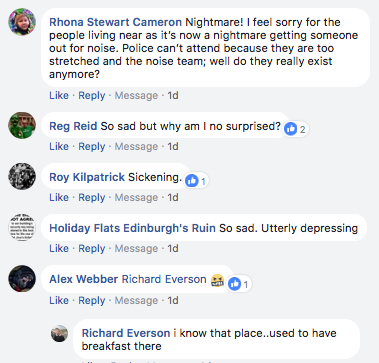Reply to Alex Webber's comment
Image resolution: width=379 pixels, height=363 pixels.
pyautogui.click(x=92, y=300)
